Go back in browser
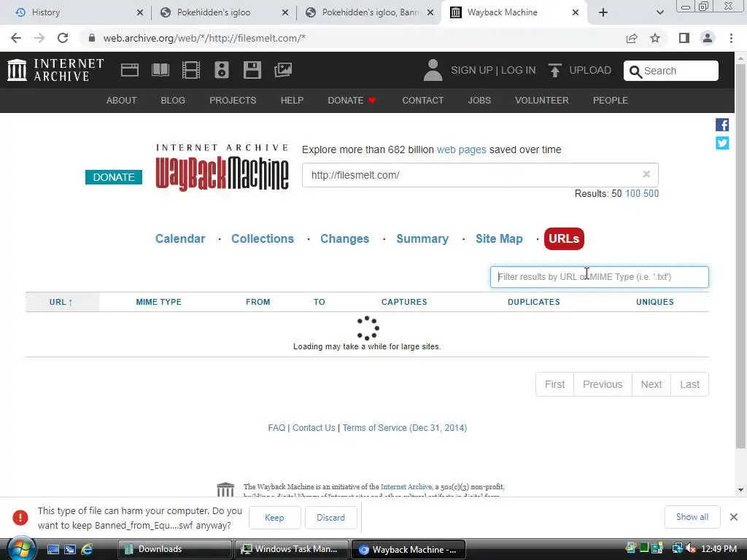 (16, 38)
